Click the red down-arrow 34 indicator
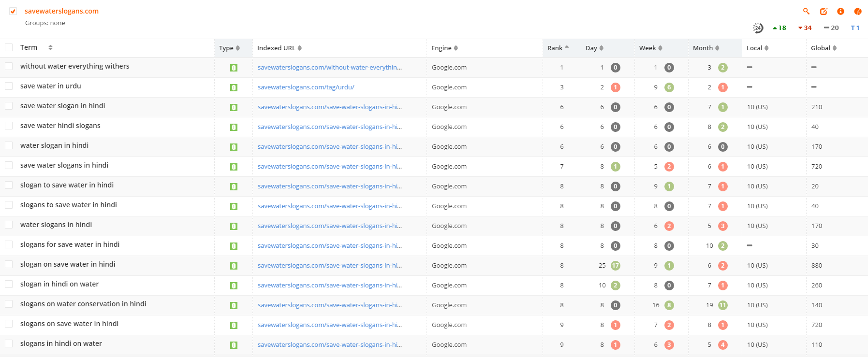Viewport: 868px width, 357px height. tap(805, 28)
